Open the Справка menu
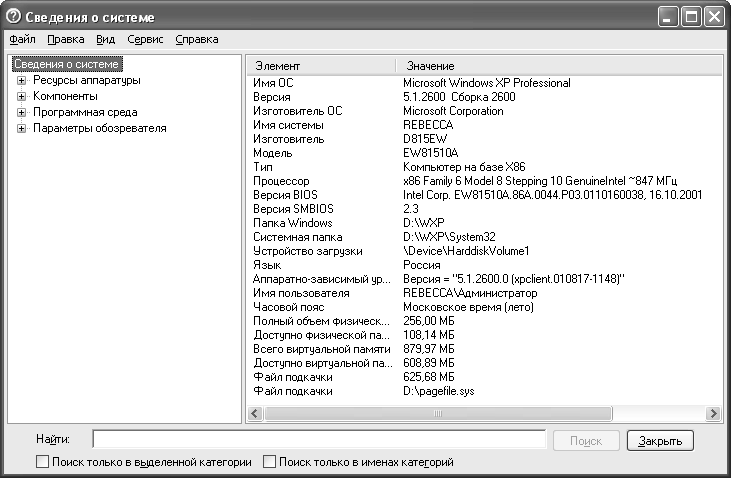Viewport: 731px width, 478px height. (x=197, y=39)
